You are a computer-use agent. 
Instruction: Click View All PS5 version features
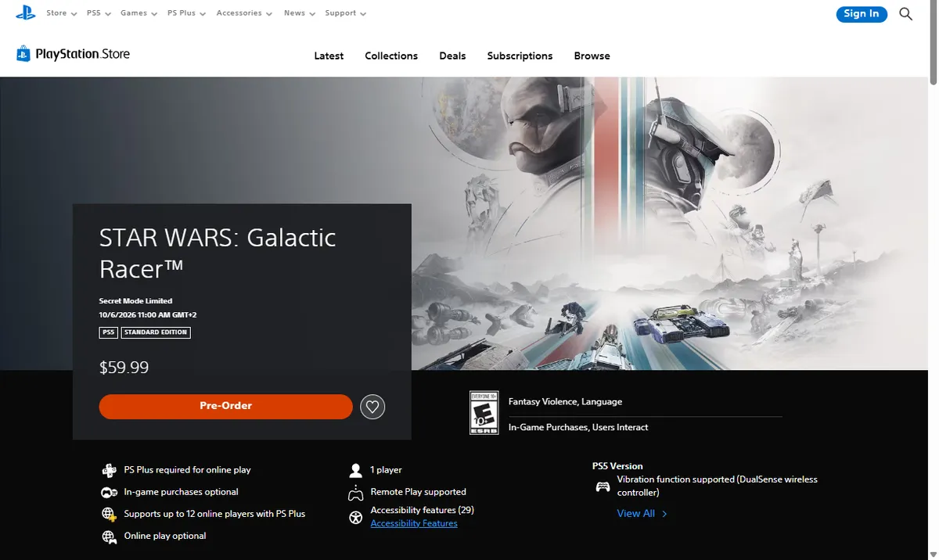point(642,514)
